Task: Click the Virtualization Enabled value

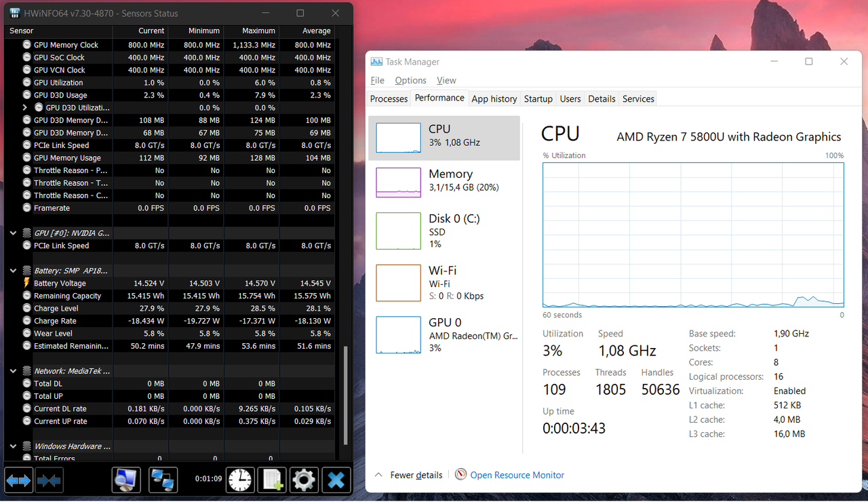Action: [x=789, y=391]
